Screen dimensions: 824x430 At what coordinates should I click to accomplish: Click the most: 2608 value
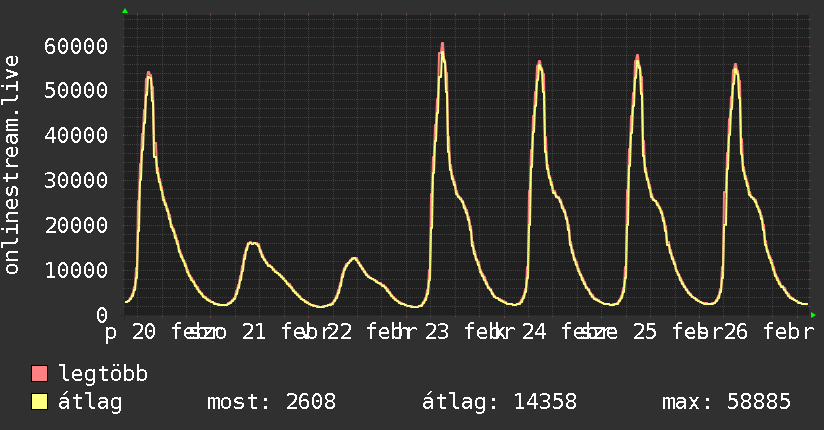point(271,402)
